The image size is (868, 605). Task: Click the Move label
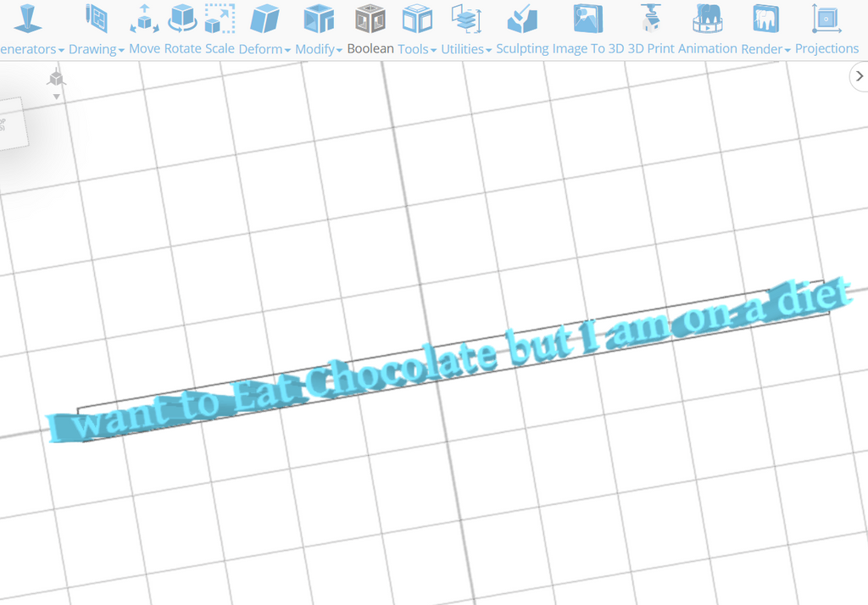point(144,48)
